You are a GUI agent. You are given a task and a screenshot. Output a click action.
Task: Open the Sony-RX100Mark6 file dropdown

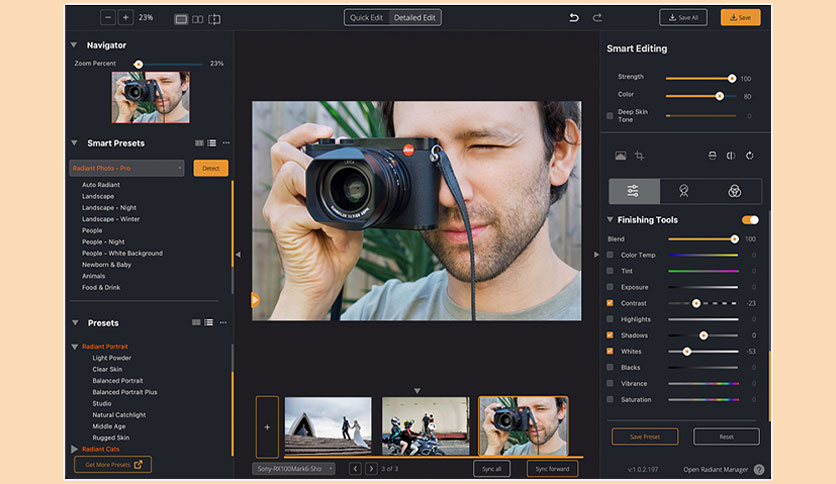pyautogui.click(x=293, y=469)
